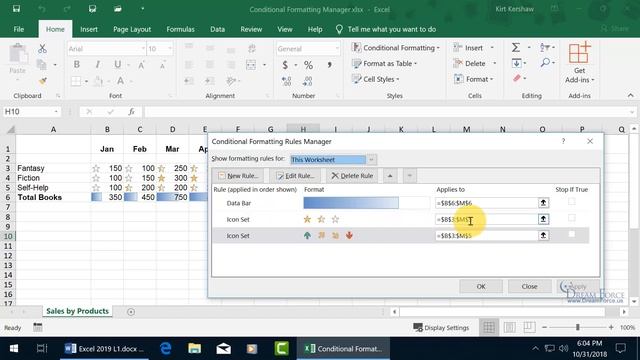Collapse dialog for arrow Icon Set range
Viewport: 640px width, 360px height.
tap(543, 236)
